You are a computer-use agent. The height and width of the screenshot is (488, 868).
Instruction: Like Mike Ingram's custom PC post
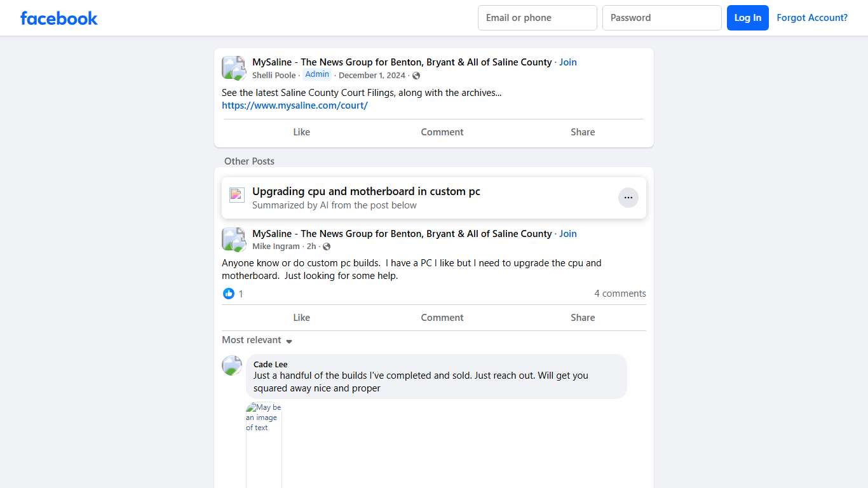[301, 317]
